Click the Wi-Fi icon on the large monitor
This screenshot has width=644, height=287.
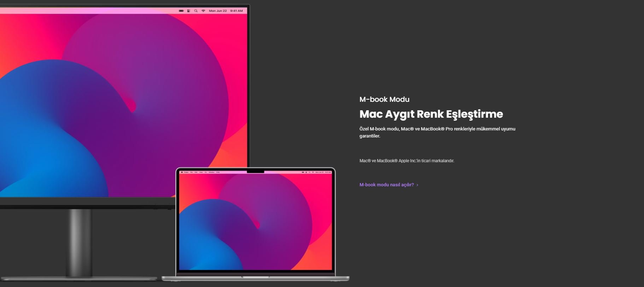point(203,11)
